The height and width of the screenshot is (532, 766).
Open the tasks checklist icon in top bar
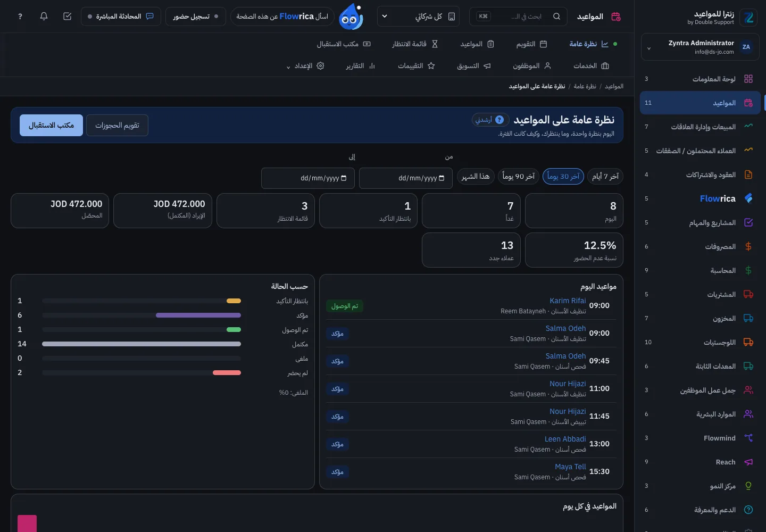pos(68,16)
